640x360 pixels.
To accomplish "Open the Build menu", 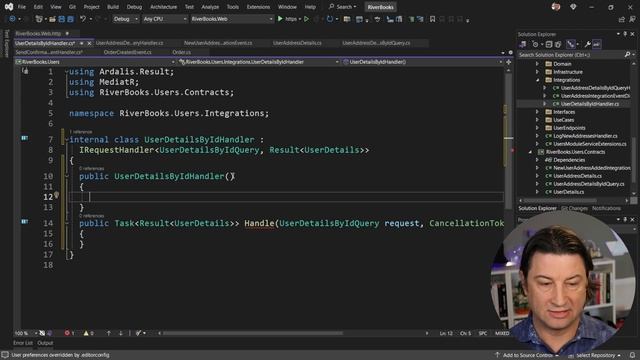I will (x=113, y=7).
